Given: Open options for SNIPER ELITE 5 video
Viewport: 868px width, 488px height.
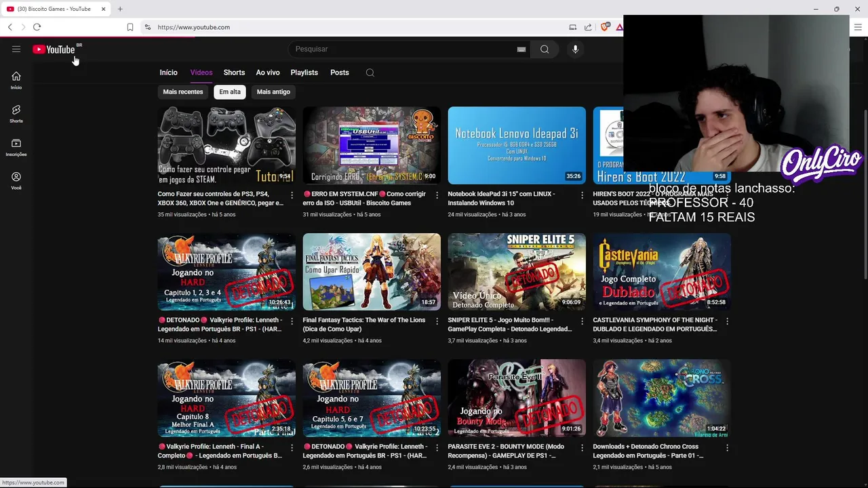Looking at the screenshot, I should tap(582, 321).
